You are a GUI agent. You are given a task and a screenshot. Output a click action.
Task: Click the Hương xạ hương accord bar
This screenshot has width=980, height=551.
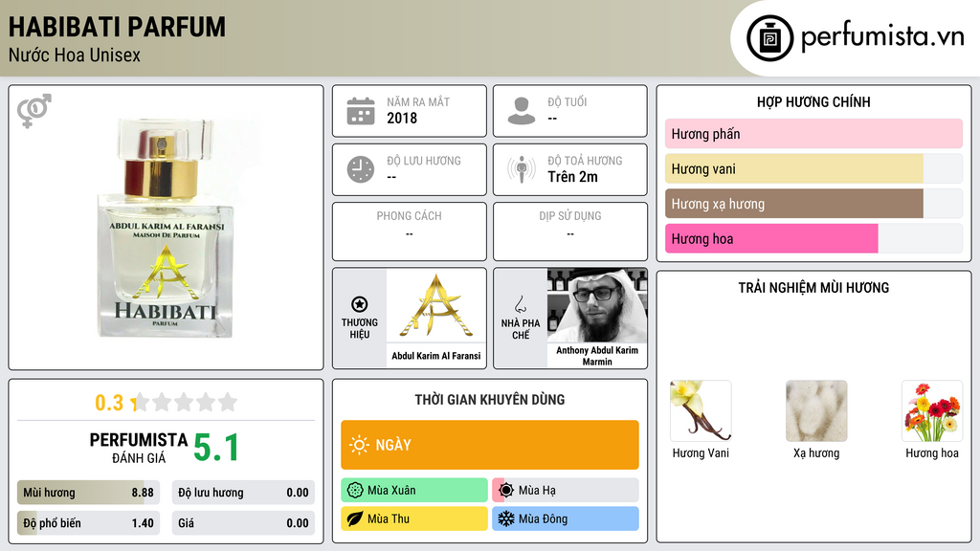[813, 204]
